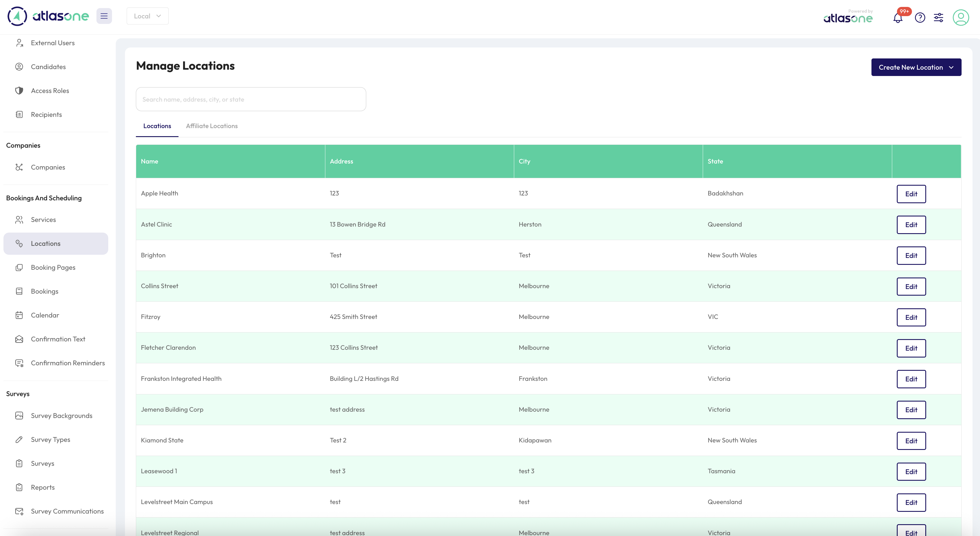Screen dimensions: 980x536
Task: Click the atlasone logo in header
Action: click(48, 16)
